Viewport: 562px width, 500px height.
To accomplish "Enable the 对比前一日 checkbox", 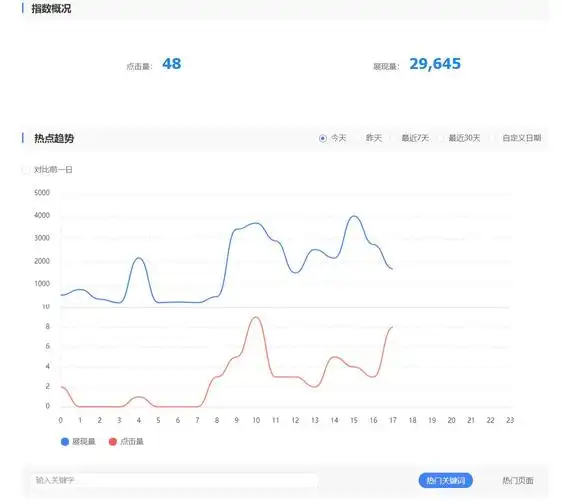I will click(26, 170).
